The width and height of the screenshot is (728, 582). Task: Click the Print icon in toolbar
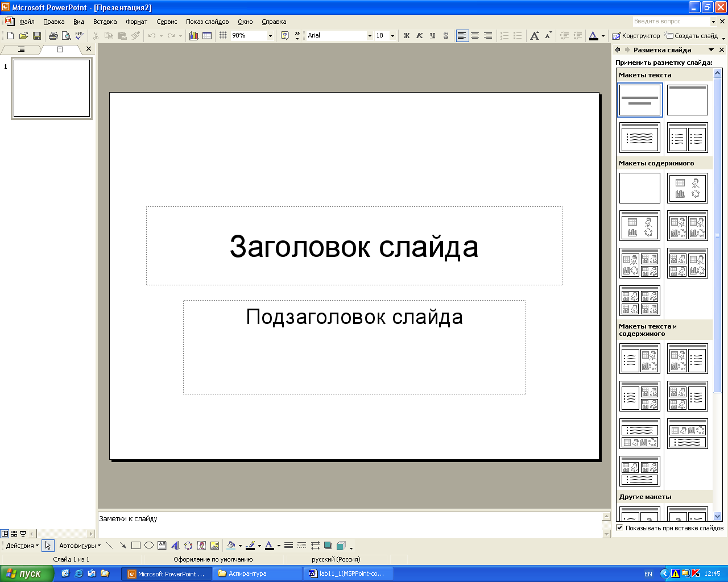[53, 36]
